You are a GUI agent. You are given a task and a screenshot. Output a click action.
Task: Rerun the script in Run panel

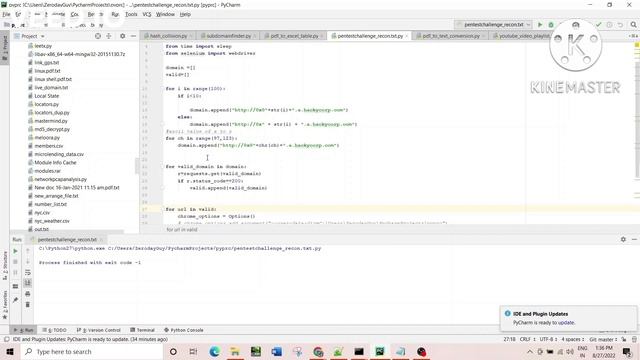pyautogui.click(x=16, y=251)
